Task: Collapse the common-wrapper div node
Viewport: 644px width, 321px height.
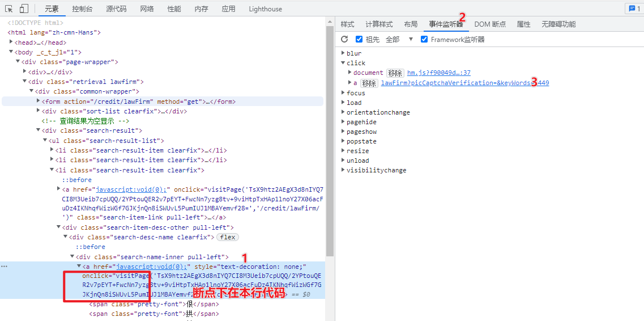Action: [31, 91]
